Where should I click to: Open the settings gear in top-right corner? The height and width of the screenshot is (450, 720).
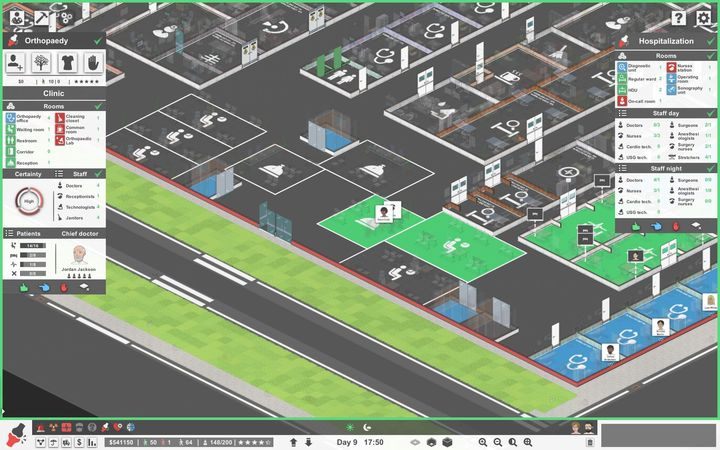click(x=703, y=17)
